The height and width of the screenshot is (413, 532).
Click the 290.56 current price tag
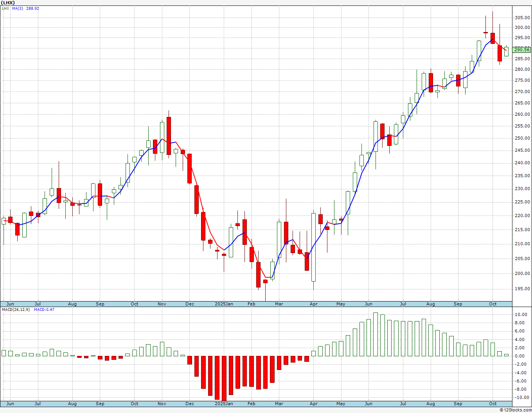pyautogui.click(x=522, y=50)
